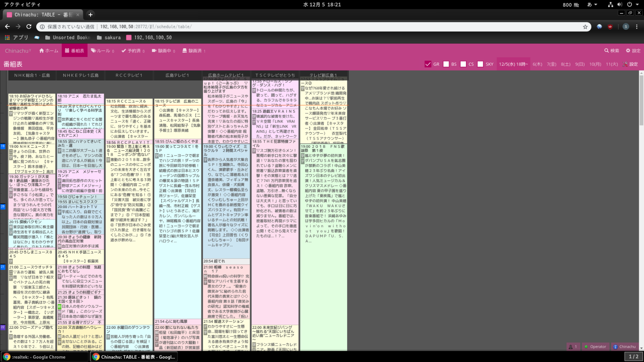
Task: Switch to the 11(火) date
Action: [612, 64]
